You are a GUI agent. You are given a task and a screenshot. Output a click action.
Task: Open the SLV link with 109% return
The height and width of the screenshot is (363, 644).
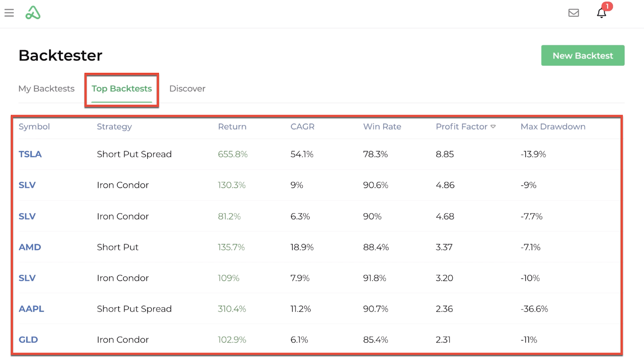click(x=27, y=278)
